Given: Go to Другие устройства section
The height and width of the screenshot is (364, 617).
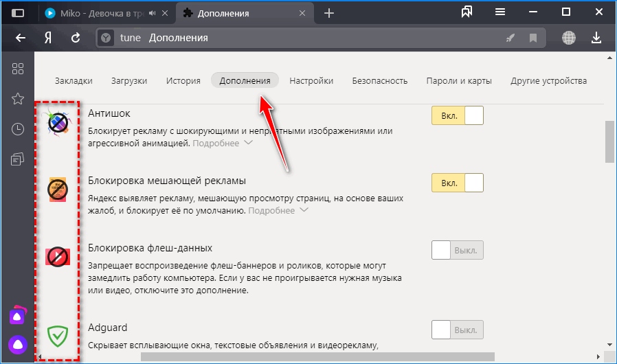Looking at the screenshot, I should 548,80.
